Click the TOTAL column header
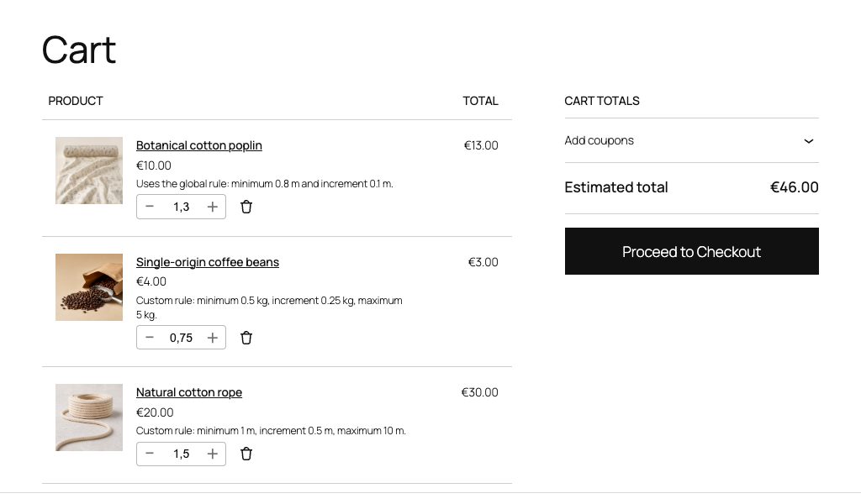Viewport: 861px width, 504px height. [480, 101]
